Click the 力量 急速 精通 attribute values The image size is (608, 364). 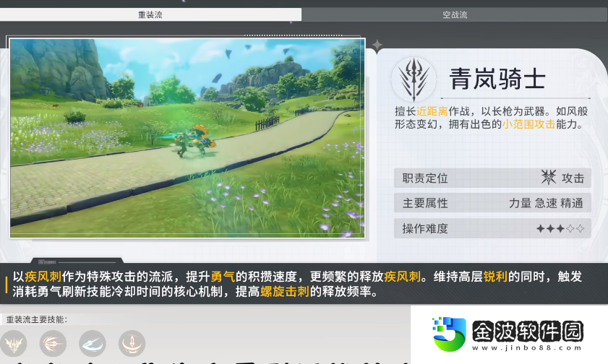(546, 203)
